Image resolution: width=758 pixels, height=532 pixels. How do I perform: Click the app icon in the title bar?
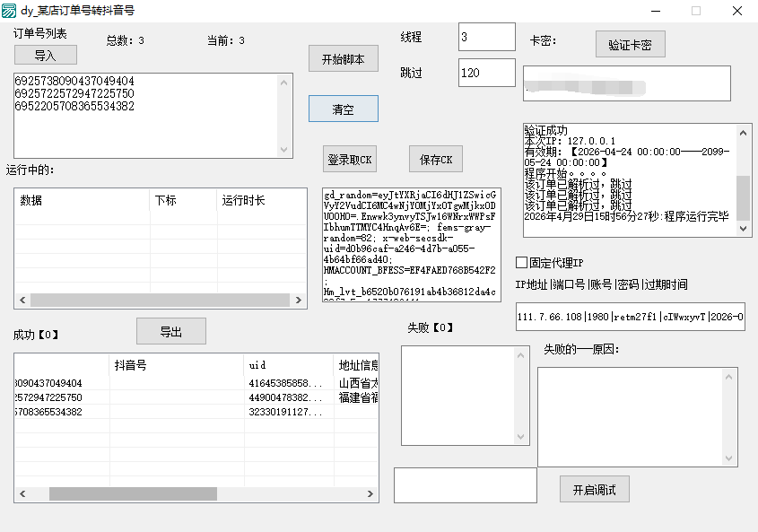point(12,10)
